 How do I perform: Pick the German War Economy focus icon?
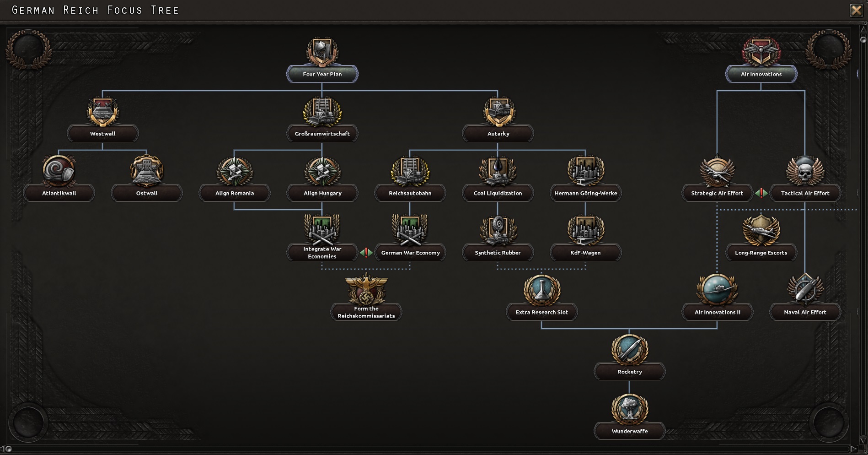pyautogui.click(x=410, y=230)
